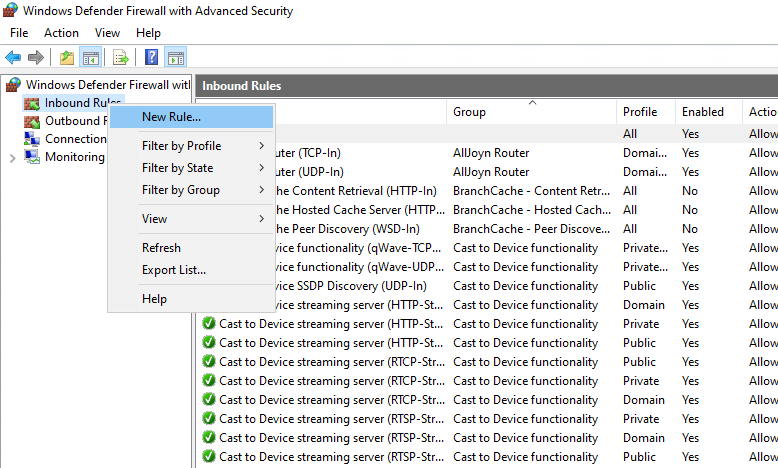
Task: Choose New Rule... from context menu
Action: (x=192, y=117)
